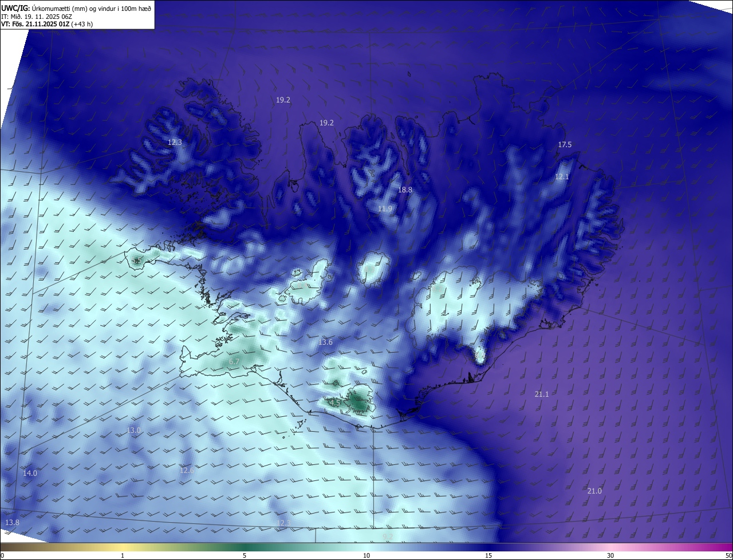
Task: Click the 18.8 value in north Iceland
Action: (x=405, y=190)
